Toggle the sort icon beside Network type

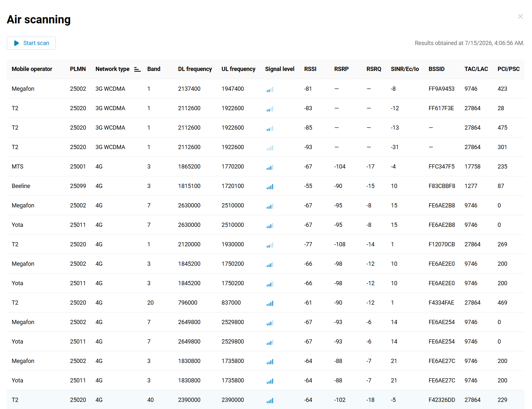pos(138,69)
